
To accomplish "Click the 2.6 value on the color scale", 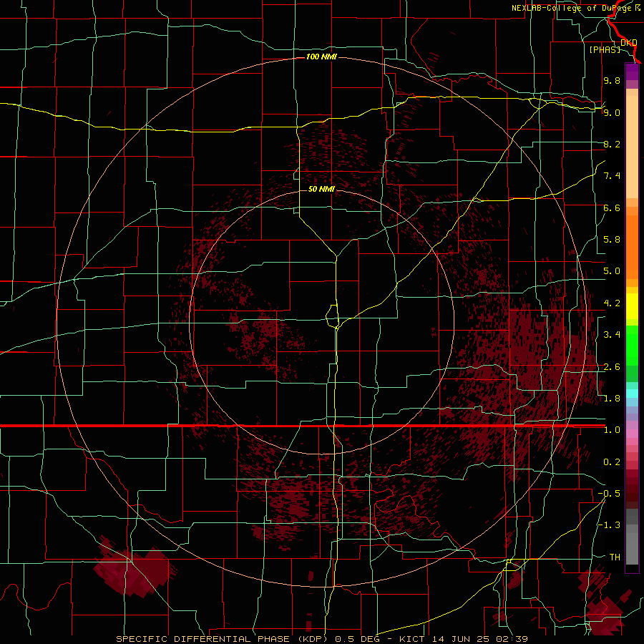I will click(612, 367).
